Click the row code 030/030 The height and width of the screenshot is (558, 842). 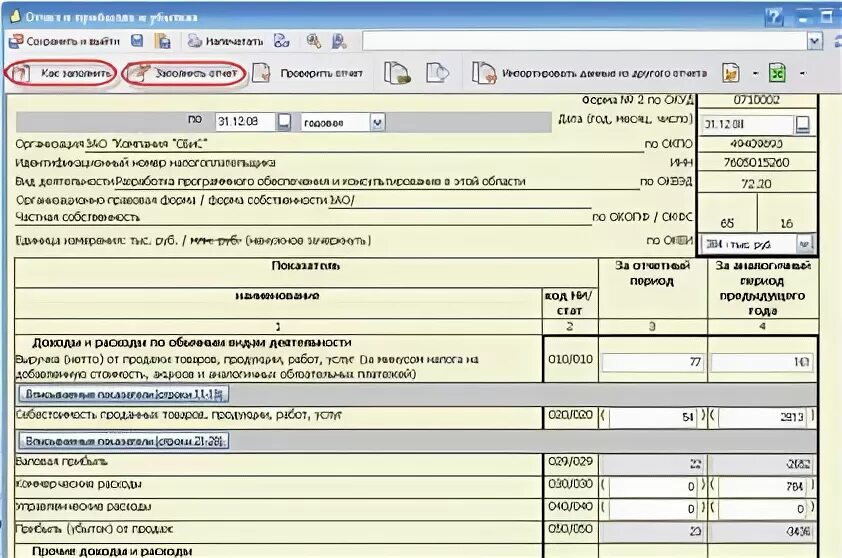570,483
